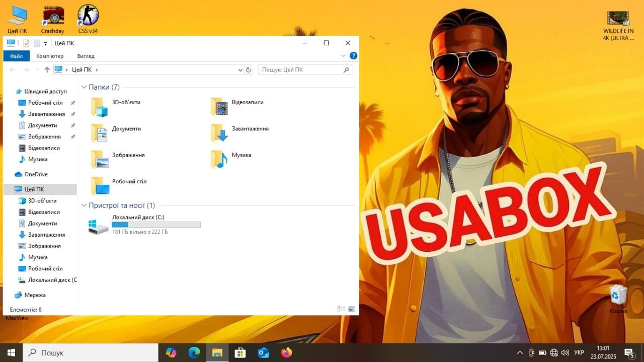Select the 3D-об'єкти folder in Папки
644x362 pixels.
coord(116,107)
